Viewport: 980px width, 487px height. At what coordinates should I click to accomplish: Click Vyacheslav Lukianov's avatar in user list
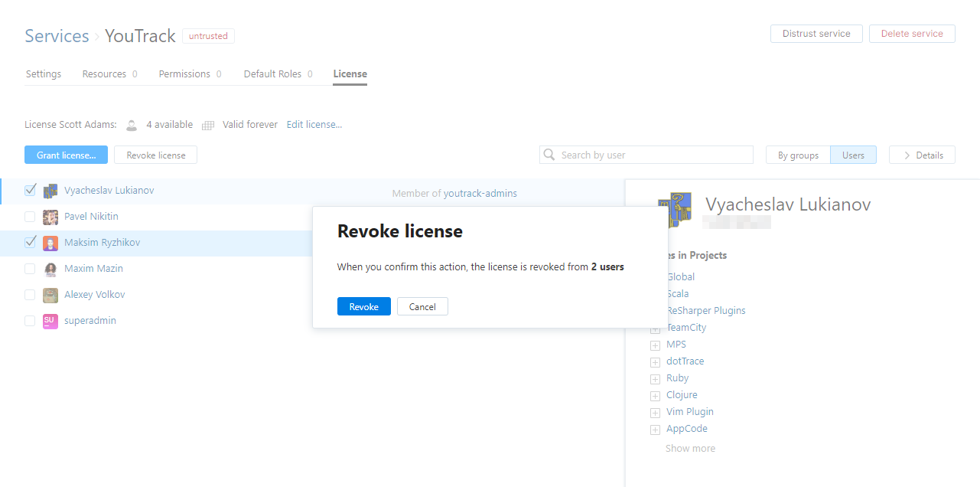(x=50, y=191)
